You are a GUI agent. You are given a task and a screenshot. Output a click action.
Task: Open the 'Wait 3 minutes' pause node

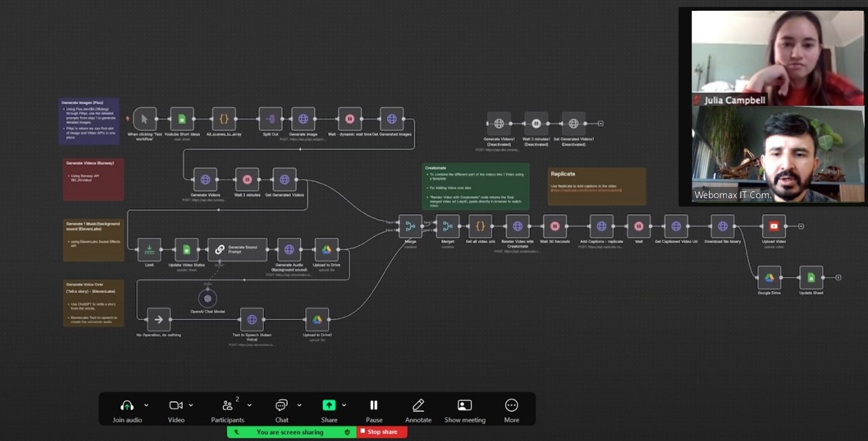[x=245, y=180]
